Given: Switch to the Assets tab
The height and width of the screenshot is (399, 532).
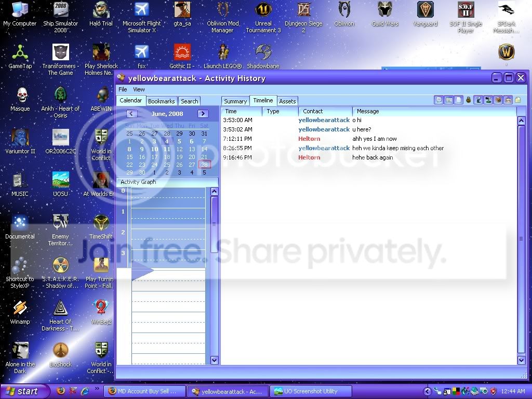Looking at the screenshot, I should (x=287, y=101).
